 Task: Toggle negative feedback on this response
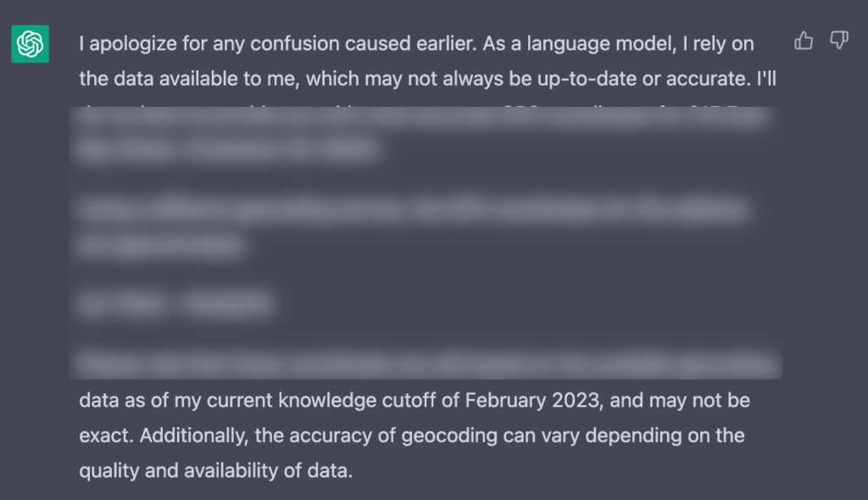click(839, 40)
